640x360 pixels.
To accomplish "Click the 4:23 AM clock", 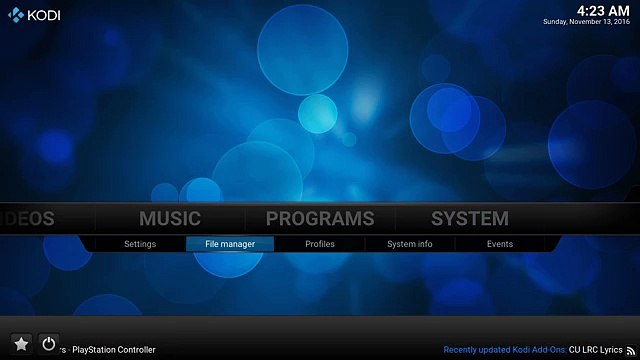I will 603,11.
